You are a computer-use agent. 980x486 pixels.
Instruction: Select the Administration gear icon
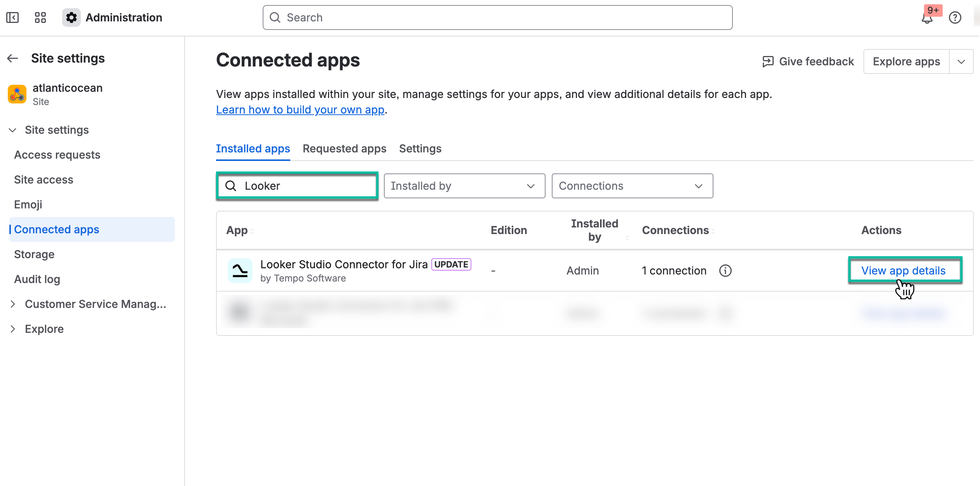[71, 17]
